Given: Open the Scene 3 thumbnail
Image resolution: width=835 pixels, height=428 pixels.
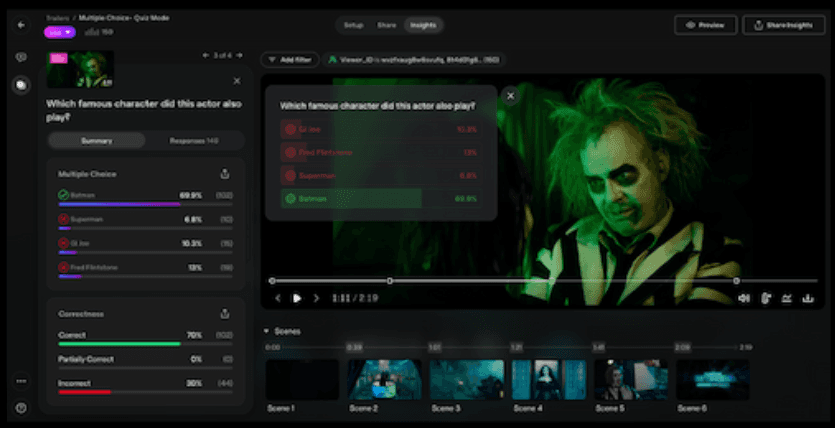Looking at the screenshot, I should point(467,380).
